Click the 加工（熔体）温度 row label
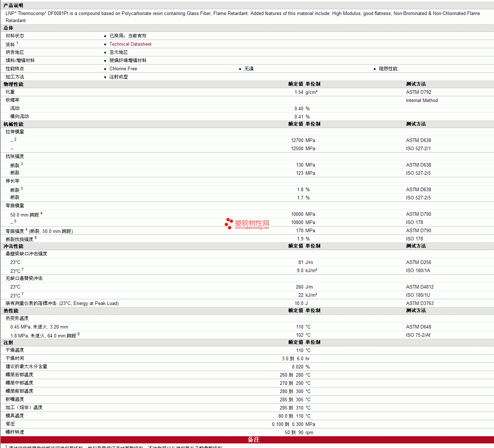 [x=24, y=407]
